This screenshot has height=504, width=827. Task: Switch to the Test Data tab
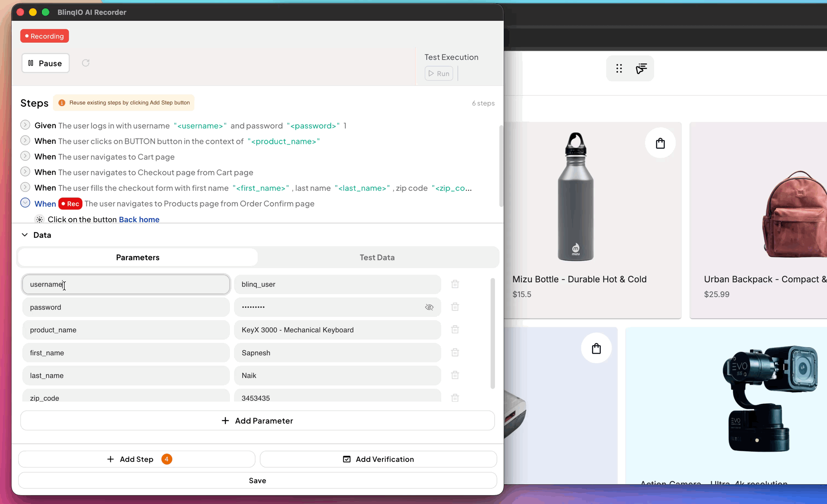pyautogui.click(x=377, y=257)
